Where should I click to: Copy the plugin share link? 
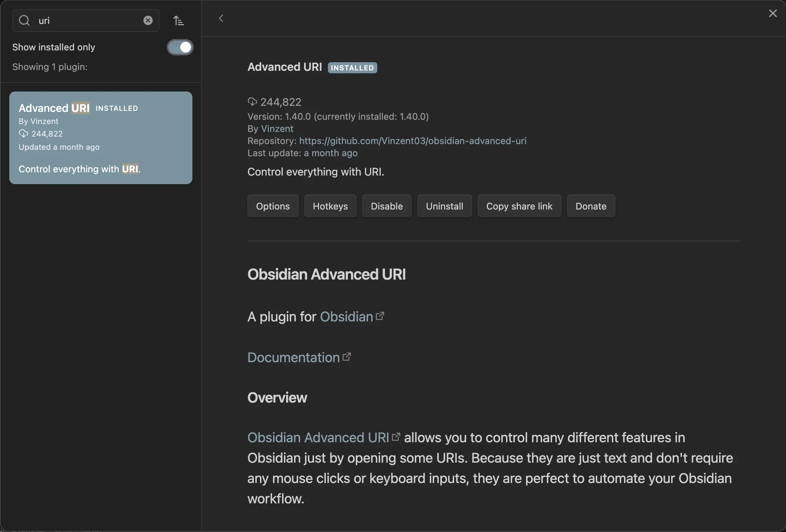coord(519,206)
